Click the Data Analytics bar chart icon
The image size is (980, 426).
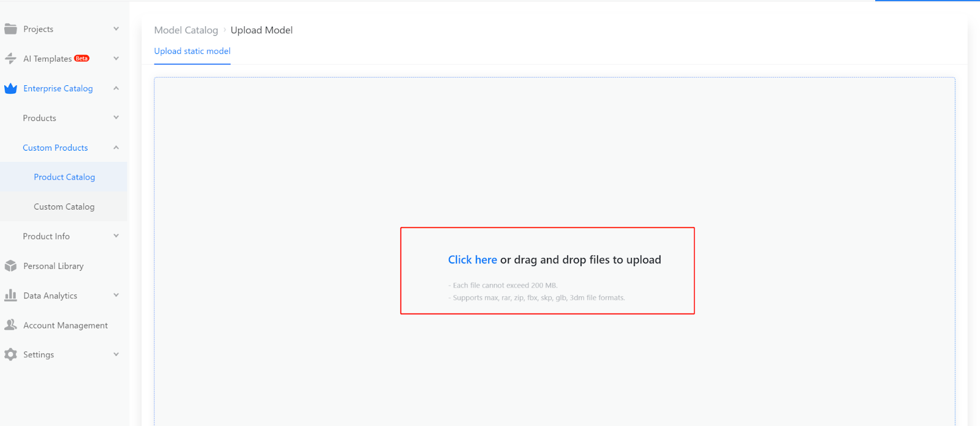click(10, 295)
